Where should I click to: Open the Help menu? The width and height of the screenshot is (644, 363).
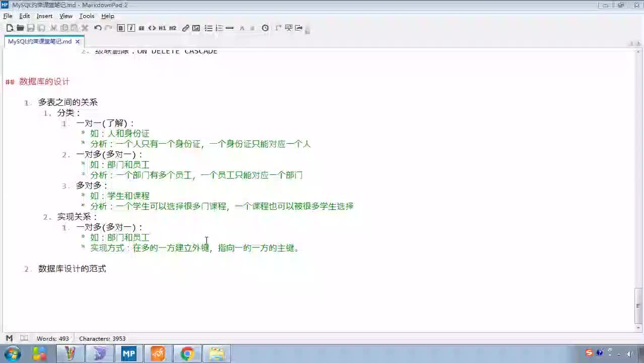coord(108,16)
